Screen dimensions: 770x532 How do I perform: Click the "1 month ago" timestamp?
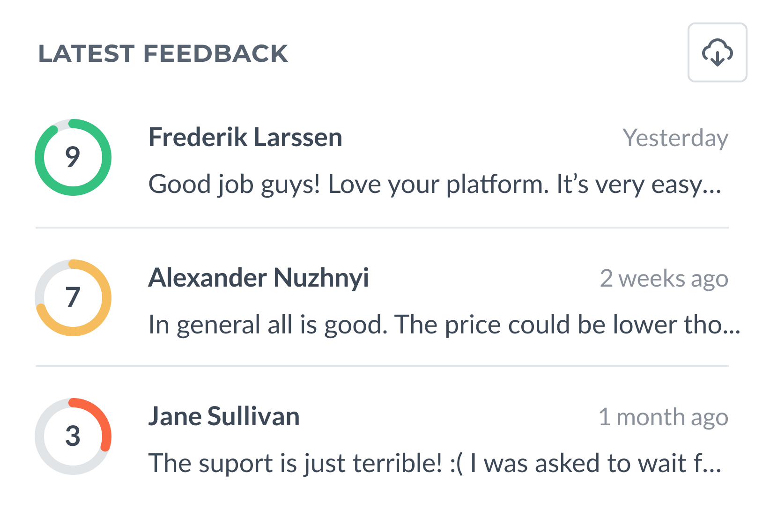coord(663,417)
